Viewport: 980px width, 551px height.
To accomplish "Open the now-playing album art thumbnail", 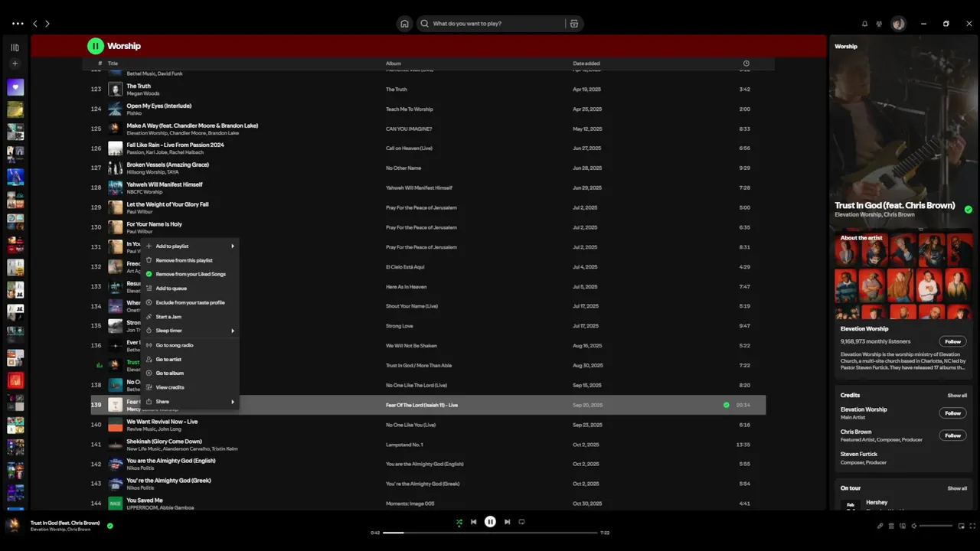I will click(x=14, y=526).
